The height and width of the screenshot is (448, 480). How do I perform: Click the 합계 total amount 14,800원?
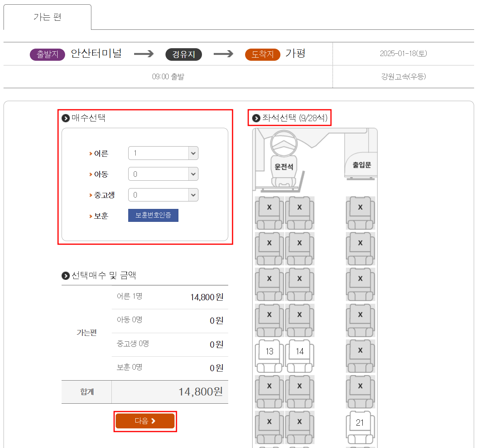point(200,392)
